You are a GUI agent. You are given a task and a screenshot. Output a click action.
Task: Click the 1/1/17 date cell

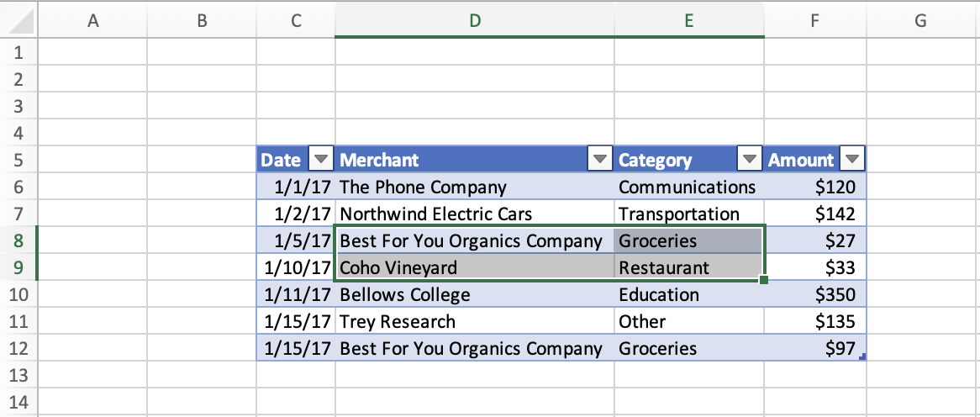296,187
